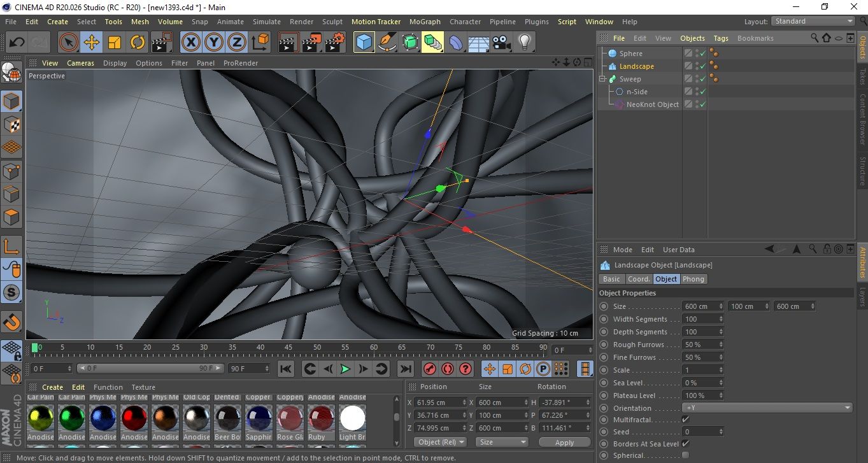Viewport: 868px width, 463px height.
Task: Select the Ruby material swatch
Action: coord(321,418)
